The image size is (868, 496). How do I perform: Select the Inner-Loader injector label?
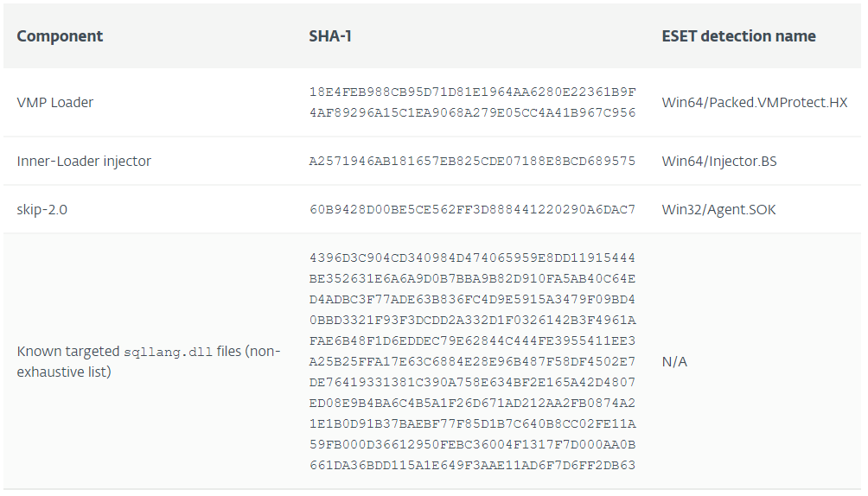tap(84, 161)
